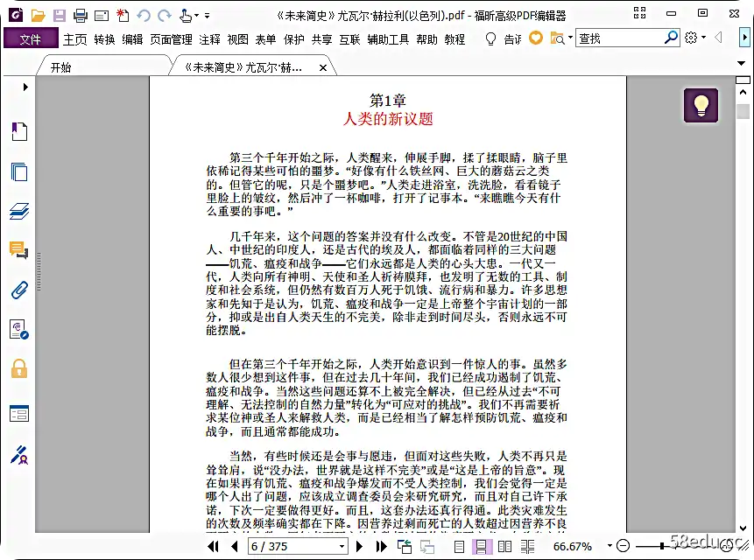Click the orange heart favorite icon

click(536, 38)
